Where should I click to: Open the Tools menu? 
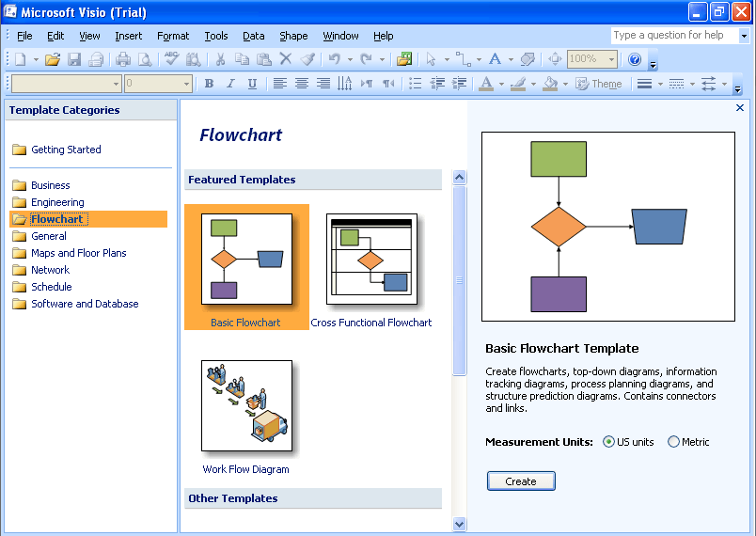pyautogui.click(x=216, y=36)
